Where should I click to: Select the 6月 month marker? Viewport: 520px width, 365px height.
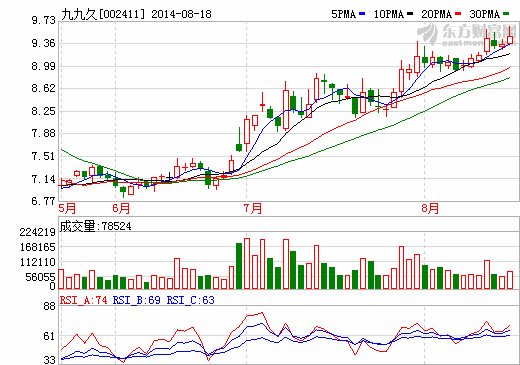[x=121, y=208]
